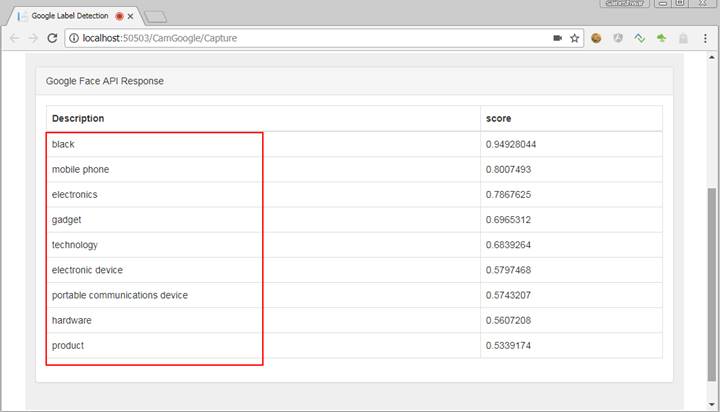Maximize the browser window
Image resolution: width=720 pixels, height=412 pixels.
point(681,3)
